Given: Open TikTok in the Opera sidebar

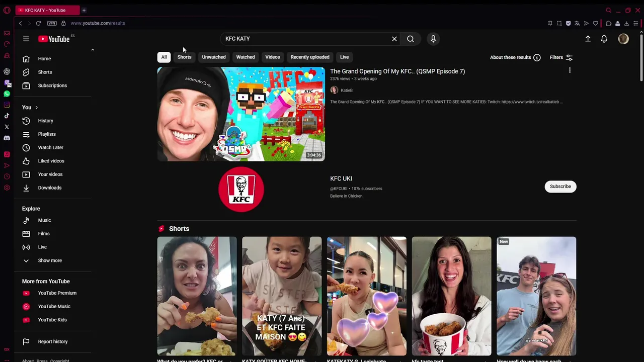Looking at the screenshot, I should pos(7,116).
